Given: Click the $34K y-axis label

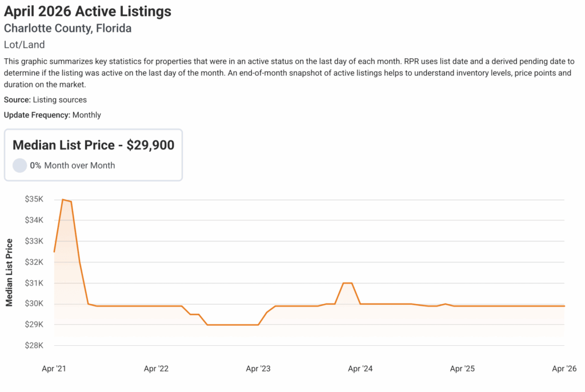Looking at the screenshot, I should click(34, 220).
